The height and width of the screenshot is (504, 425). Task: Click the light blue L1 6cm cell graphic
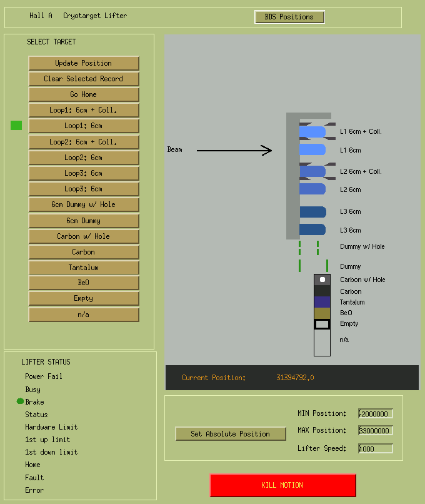coord(312,149)
